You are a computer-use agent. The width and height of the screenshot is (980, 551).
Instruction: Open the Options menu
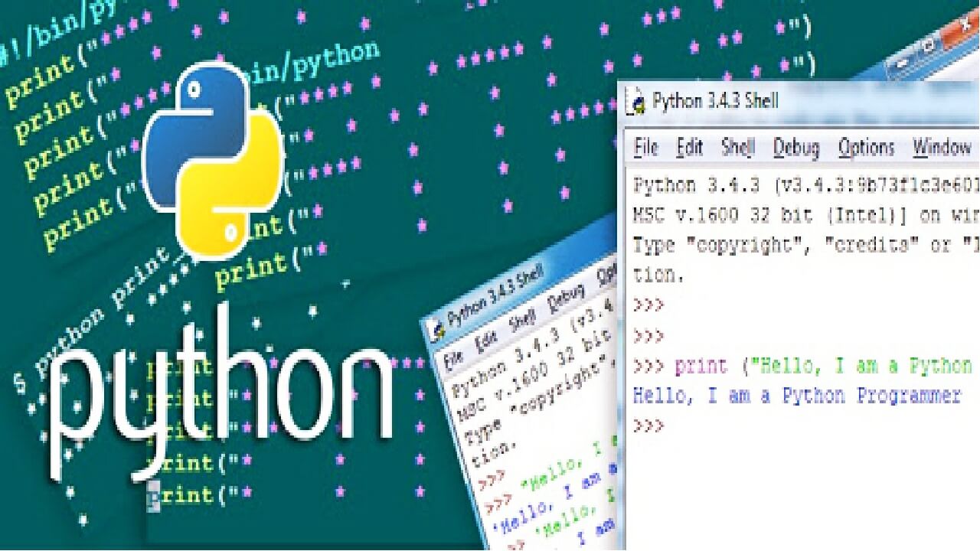[865, 147]
